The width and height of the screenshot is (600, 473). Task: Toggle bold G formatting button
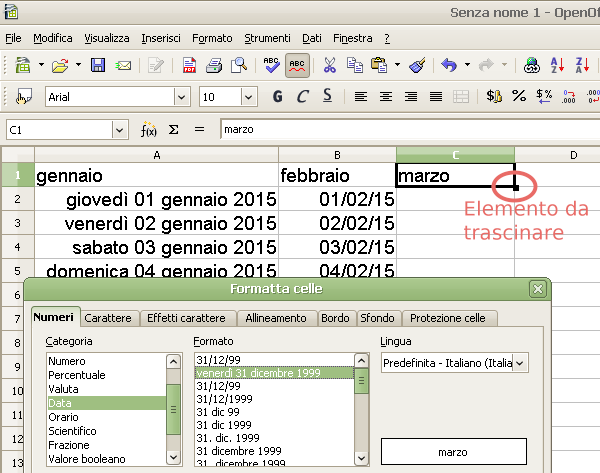277,97
